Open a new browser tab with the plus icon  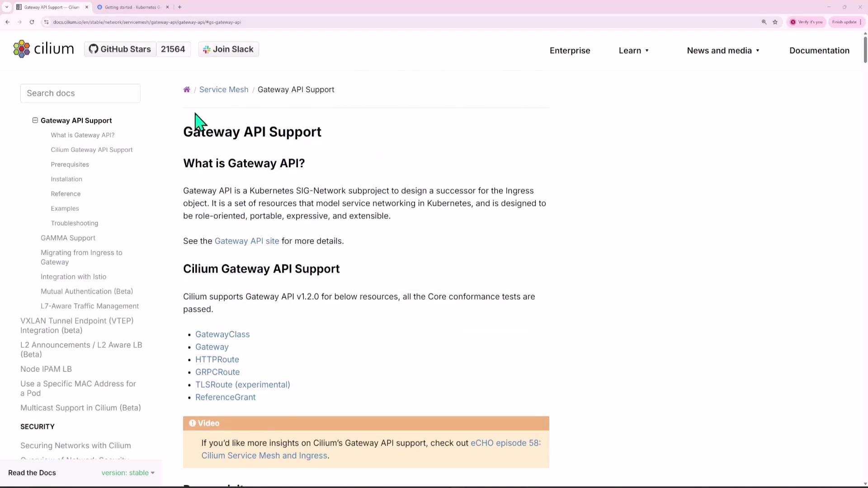pyautogui.click(x=179, y=7)
